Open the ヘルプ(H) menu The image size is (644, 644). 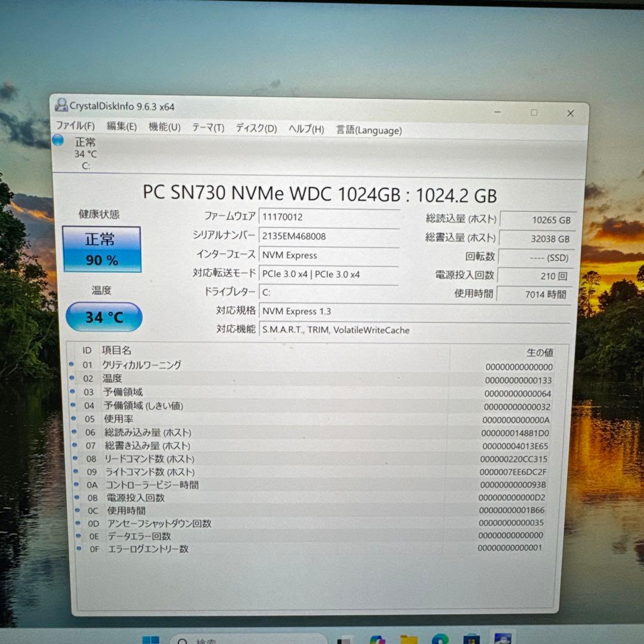306,128
